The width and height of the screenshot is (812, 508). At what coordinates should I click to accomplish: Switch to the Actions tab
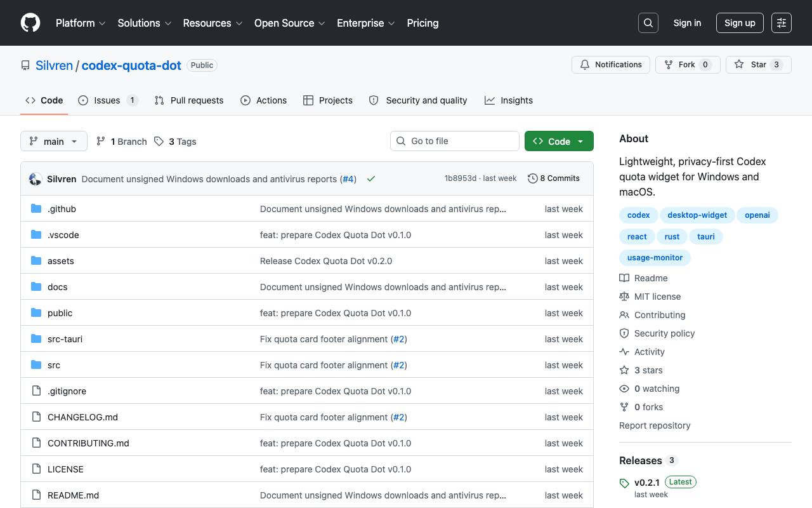point(264,100)
